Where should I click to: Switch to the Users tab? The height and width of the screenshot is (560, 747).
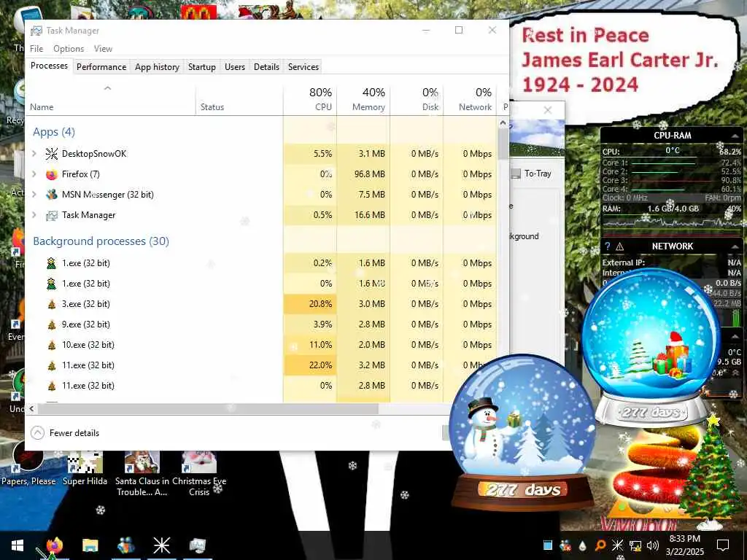(x=235, y=66)
